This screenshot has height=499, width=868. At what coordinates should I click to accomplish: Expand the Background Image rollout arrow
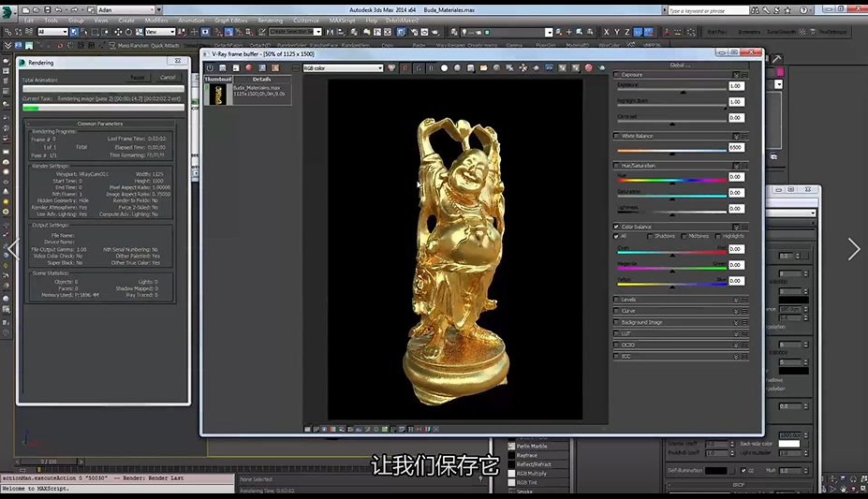tap(736, 322)
